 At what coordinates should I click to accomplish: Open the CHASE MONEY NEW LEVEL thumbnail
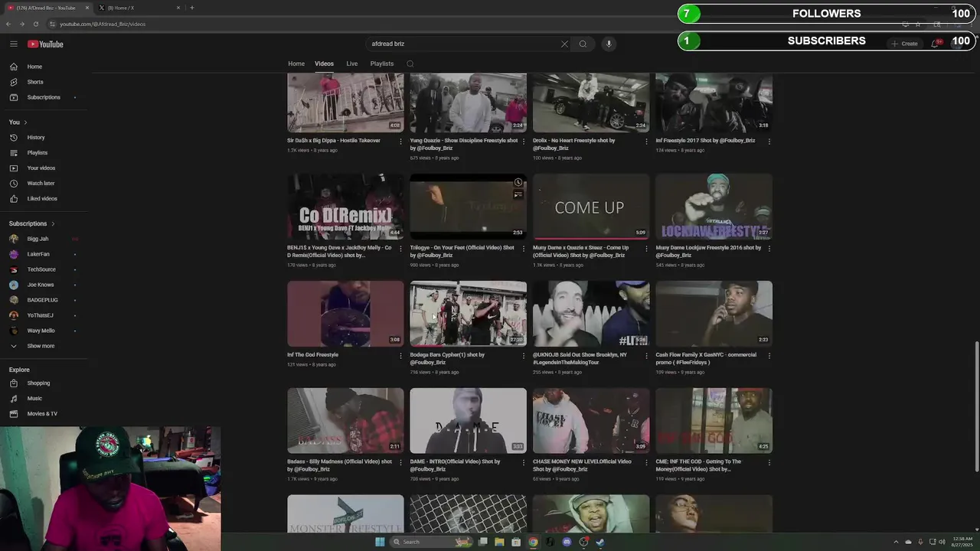(x=591, y=421)
